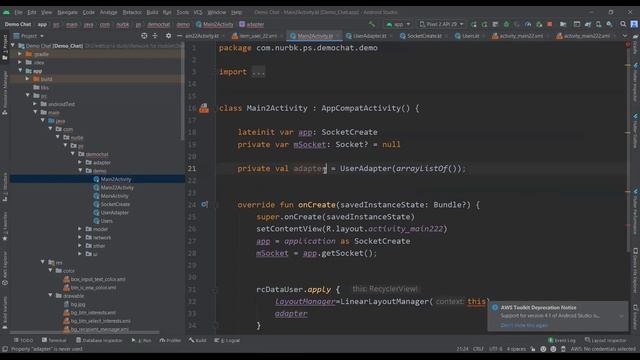
Task: Click CRLF line separator in status bar
Action: 478,349
